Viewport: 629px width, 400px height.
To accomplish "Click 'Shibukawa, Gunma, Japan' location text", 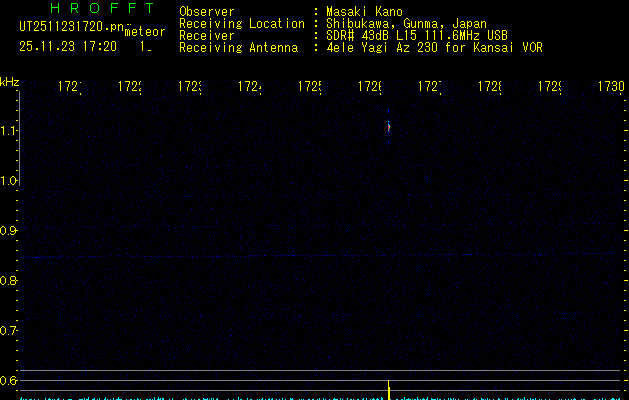I will click(x=406, y=24).
